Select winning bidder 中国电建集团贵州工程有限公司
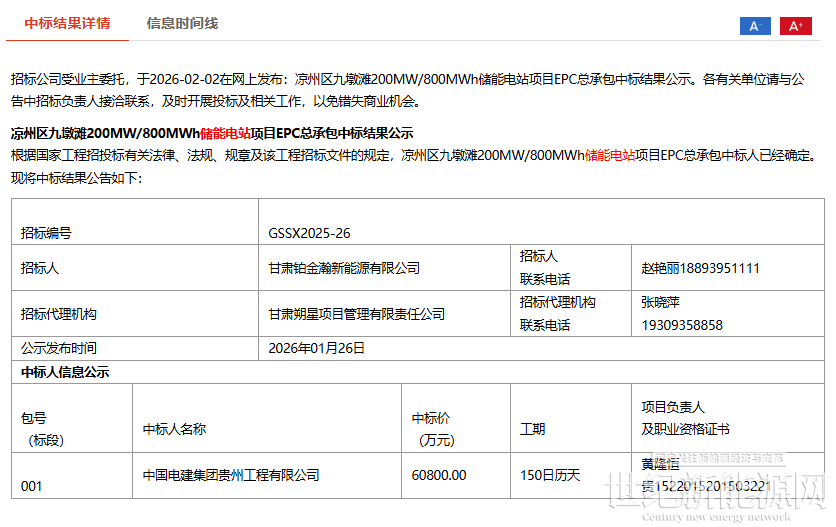 pos(231,475)
